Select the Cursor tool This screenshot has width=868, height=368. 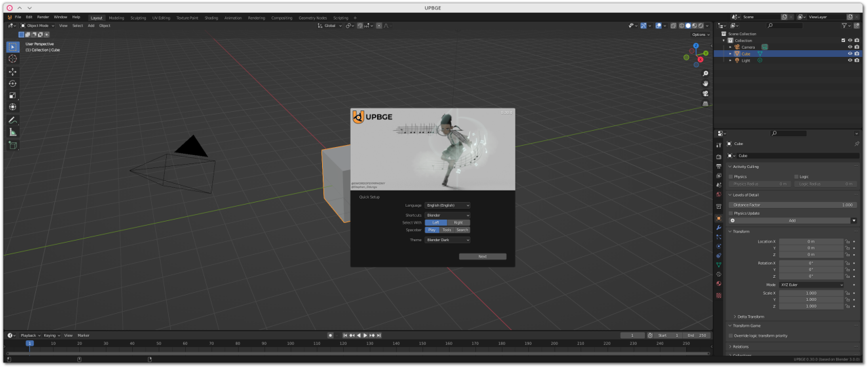pos(12,59)
